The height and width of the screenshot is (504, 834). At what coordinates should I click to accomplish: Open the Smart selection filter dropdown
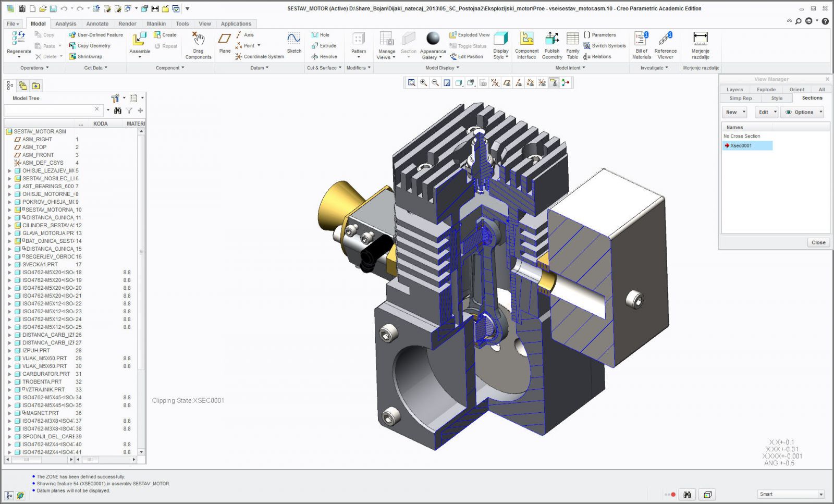(820, 494)
